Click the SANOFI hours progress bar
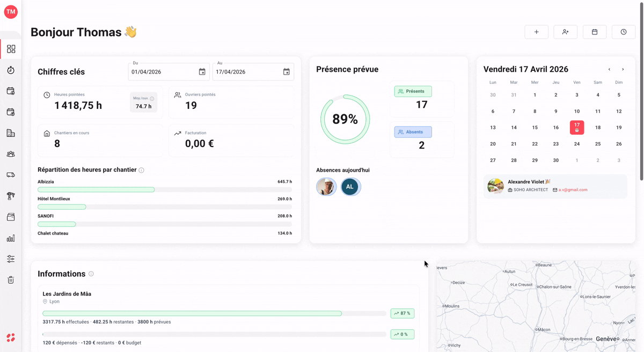 pos(165,224)
